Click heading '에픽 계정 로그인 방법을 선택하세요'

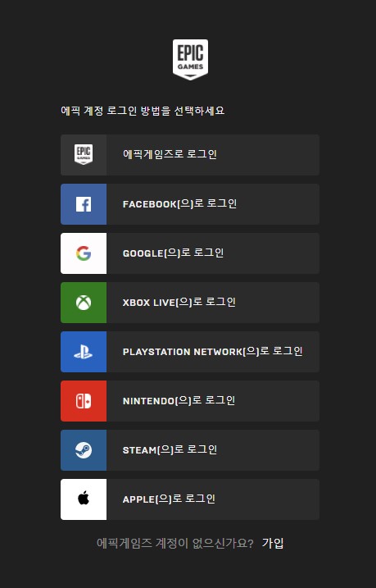(143, 111)
